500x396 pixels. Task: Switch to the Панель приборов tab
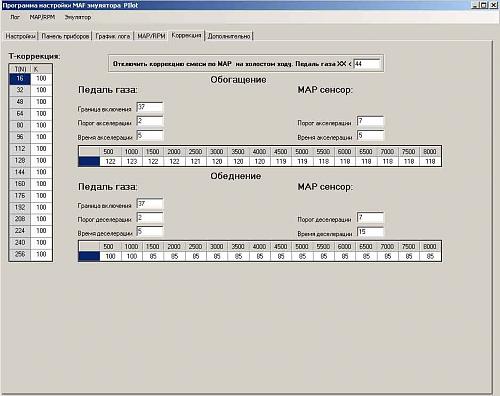coord(65,36)
